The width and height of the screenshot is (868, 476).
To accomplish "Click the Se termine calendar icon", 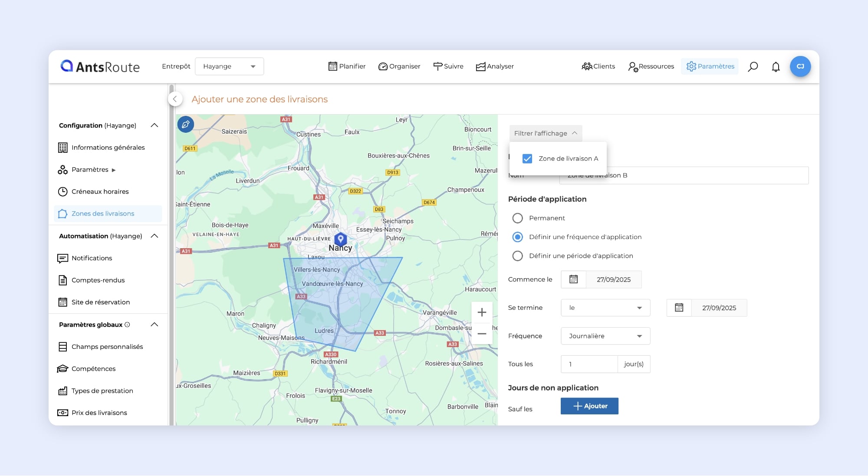I will tap(679, 308).
